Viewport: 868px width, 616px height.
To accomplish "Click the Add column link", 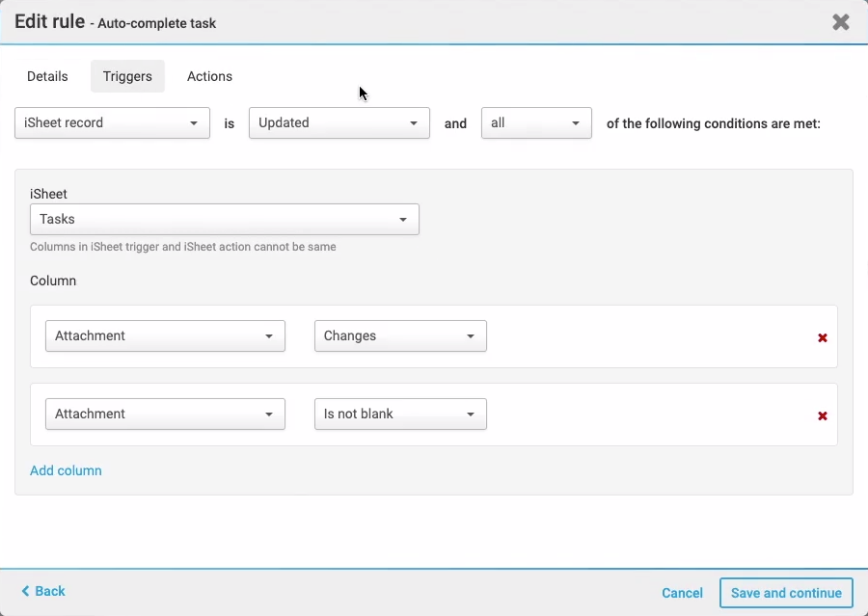I will [x=66, y=470].
